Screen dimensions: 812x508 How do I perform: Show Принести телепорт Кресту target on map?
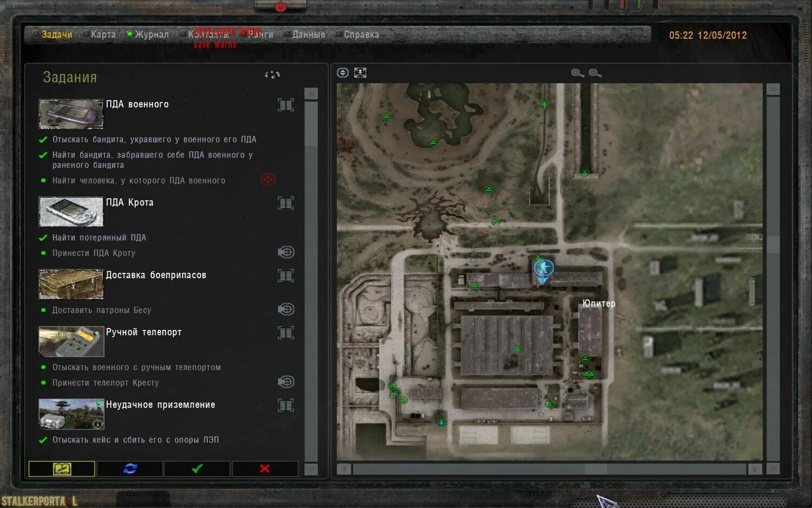286,382
